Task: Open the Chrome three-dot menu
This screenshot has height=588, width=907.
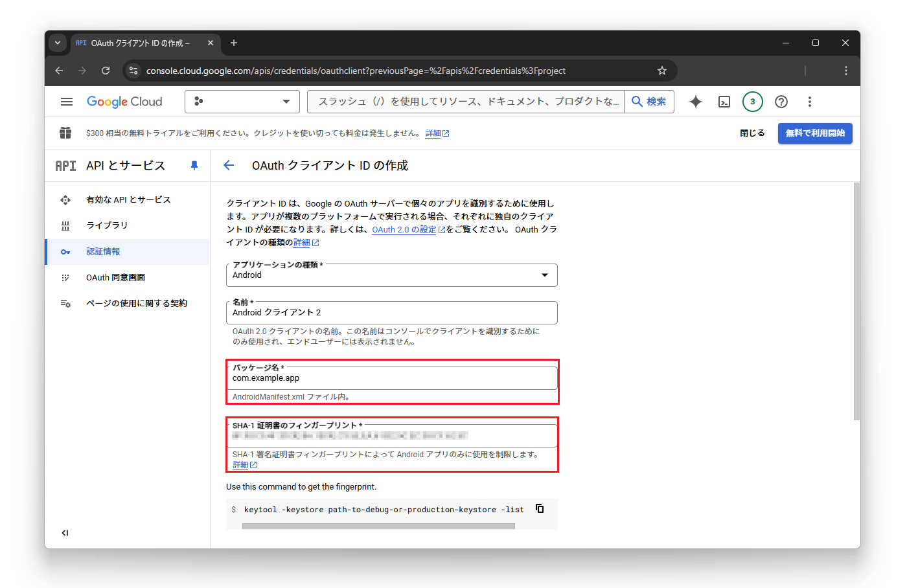Action: tap(846, 71)
